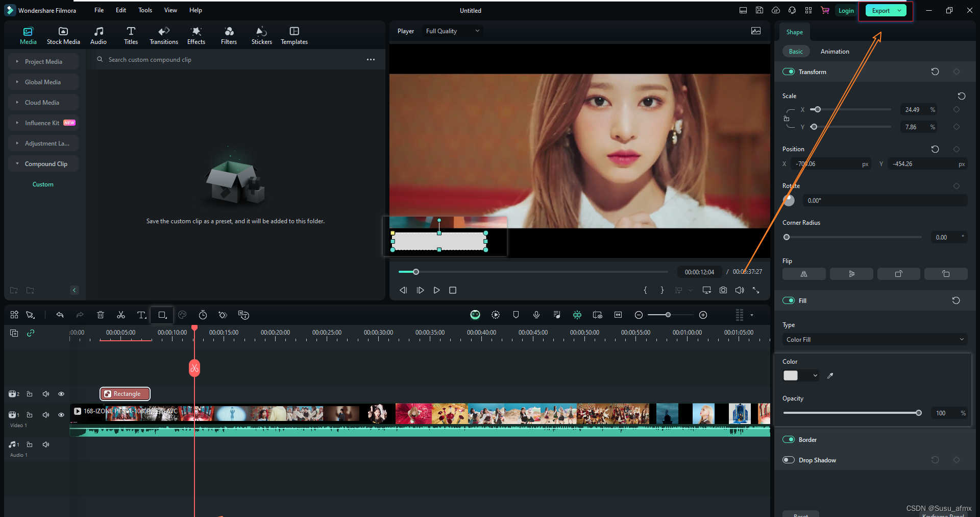Select the Custom compound clip item
Image resolution: width=980 pixels, height=517 pixels.
[x=43, y=184]
